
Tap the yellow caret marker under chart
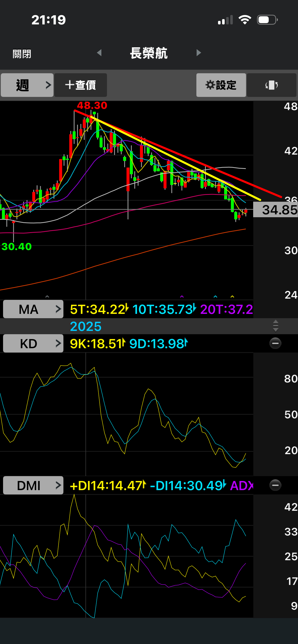click(232, 297)
